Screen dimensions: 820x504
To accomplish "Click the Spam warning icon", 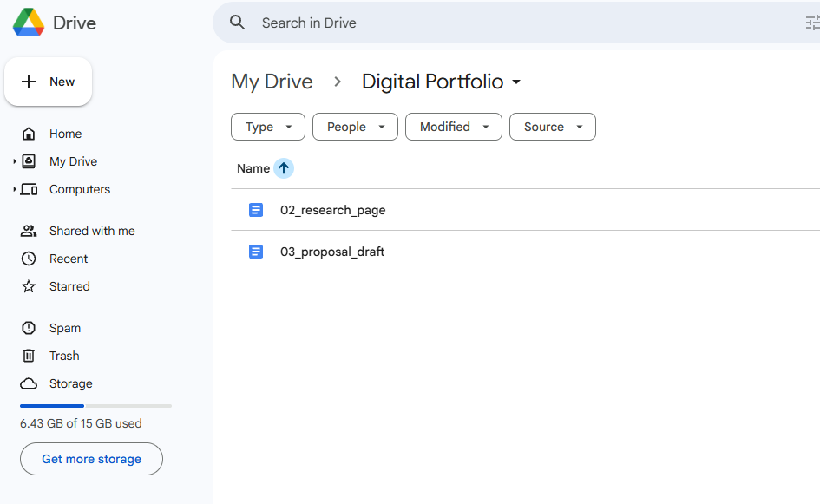I will [29, 328].
